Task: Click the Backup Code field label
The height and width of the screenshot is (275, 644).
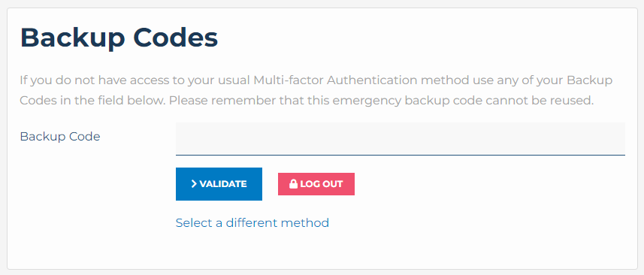Action: pyautogui.click(x=60, y=136)
